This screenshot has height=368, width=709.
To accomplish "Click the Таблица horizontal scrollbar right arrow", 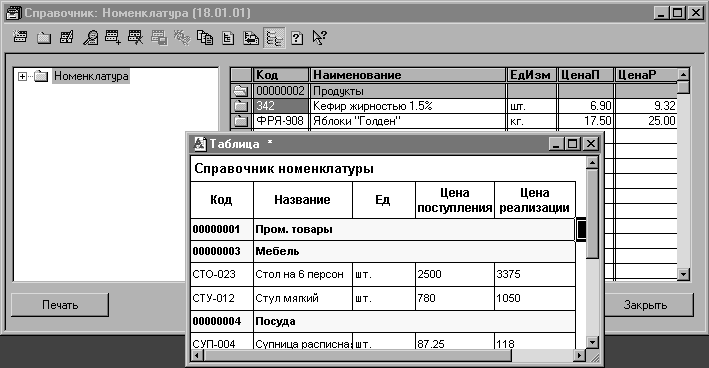I will (579, 355).
